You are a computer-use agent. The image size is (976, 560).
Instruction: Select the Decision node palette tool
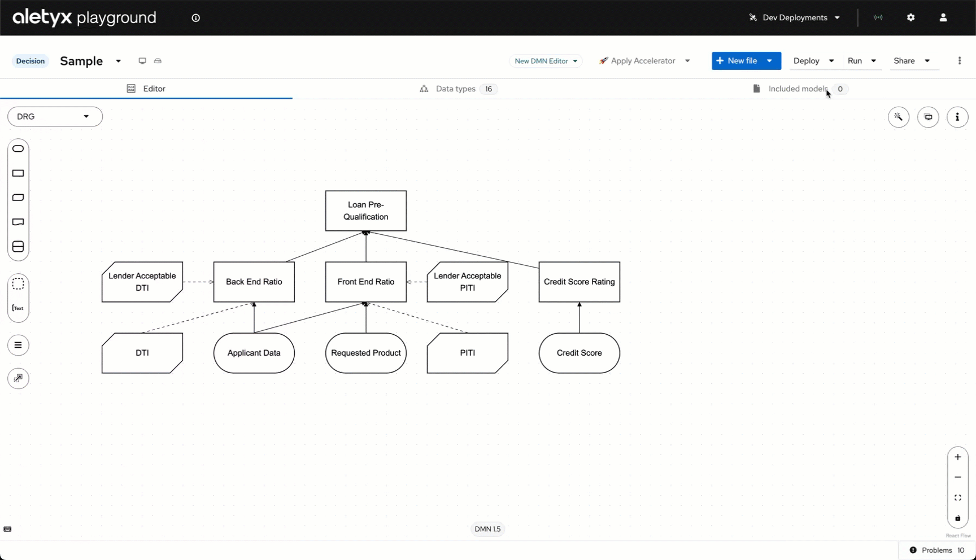coord(18,173)
